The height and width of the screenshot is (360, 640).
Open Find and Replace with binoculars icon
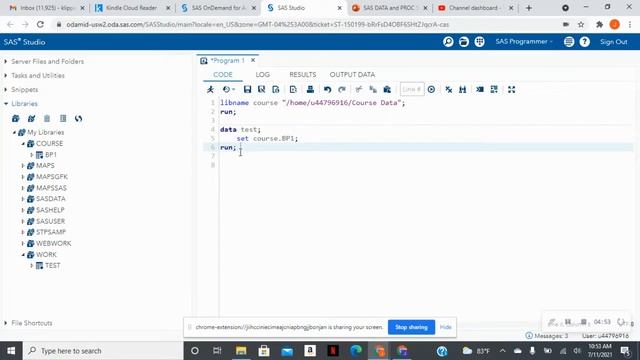tap(463, 89)
